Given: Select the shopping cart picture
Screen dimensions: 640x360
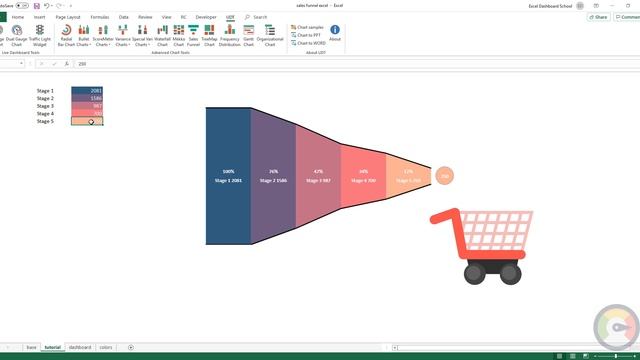Looking at the screenshot, I should 482,246.
